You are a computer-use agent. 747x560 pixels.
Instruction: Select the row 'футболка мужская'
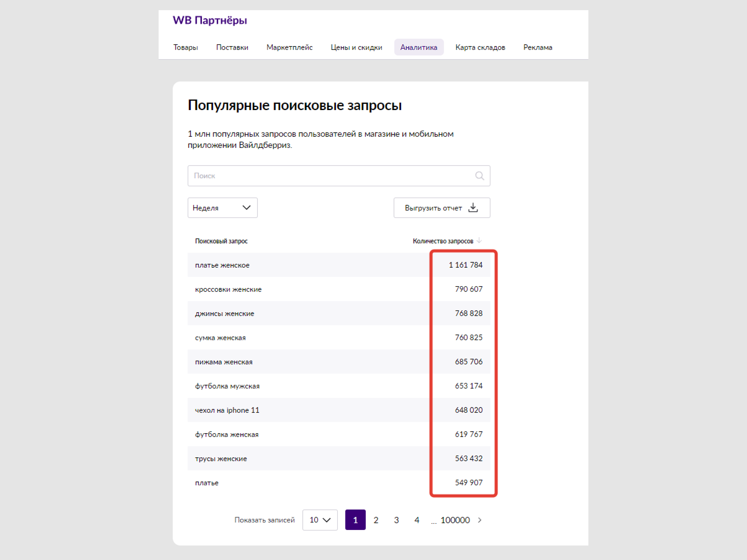tap(339, 386)
